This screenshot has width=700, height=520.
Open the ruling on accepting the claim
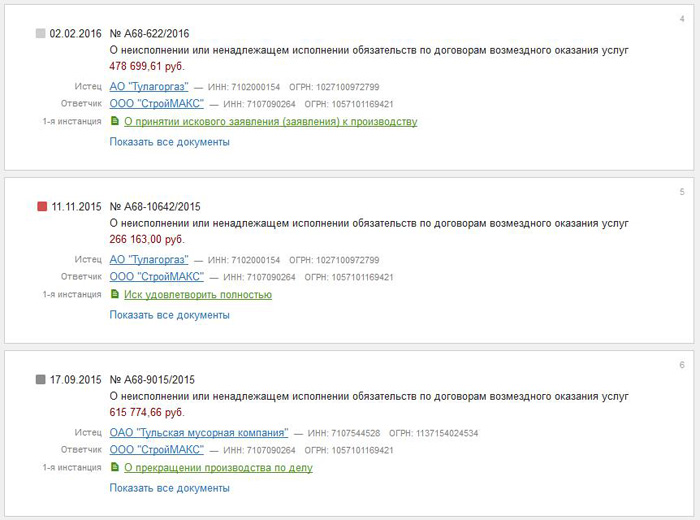270,122
